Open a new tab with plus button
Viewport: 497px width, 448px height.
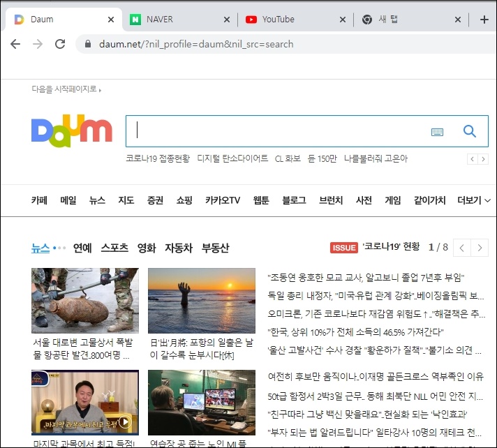click(x=484, y=20)
